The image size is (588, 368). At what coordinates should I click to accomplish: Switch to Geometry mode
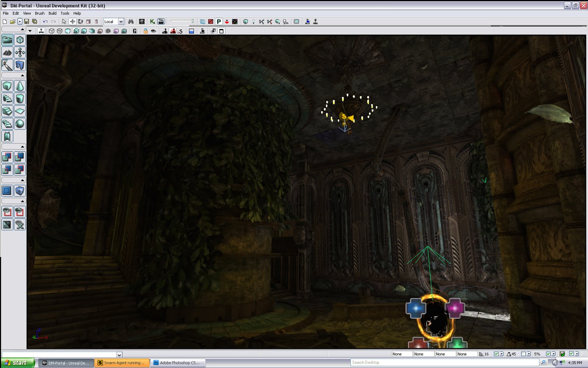pyautogui.click(x=20, y=40)
